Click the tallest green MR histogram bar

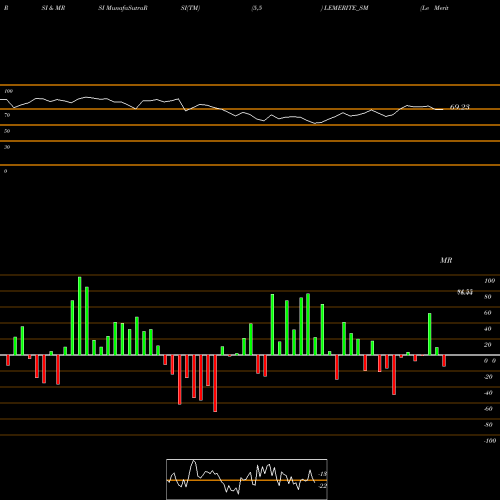[80, 316]
